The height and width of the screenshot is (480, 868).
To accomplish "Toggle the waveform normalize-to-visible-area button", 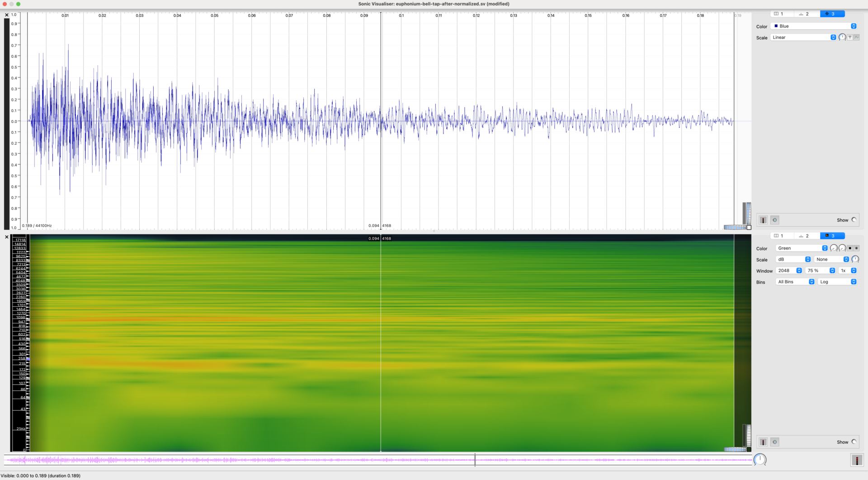I will click(850, 38).
